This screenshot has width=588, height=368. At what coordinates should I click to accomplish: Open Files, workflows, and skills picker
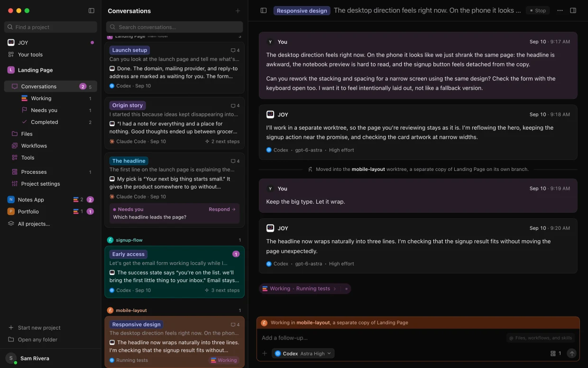(541, 338)
